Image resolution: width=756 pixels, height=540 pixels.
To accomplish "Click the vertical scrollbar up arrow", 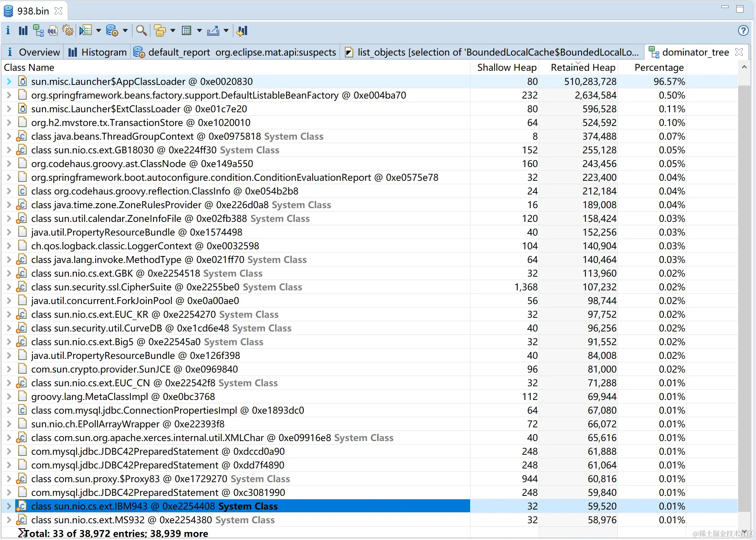I will tap(744, 67).
